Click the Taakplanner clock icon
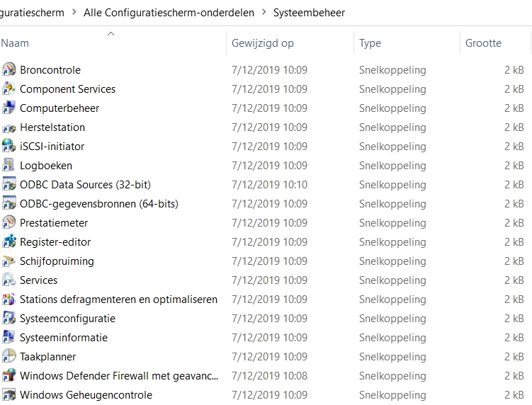Viewport: 532px width, 405px height. click(9, 356)
